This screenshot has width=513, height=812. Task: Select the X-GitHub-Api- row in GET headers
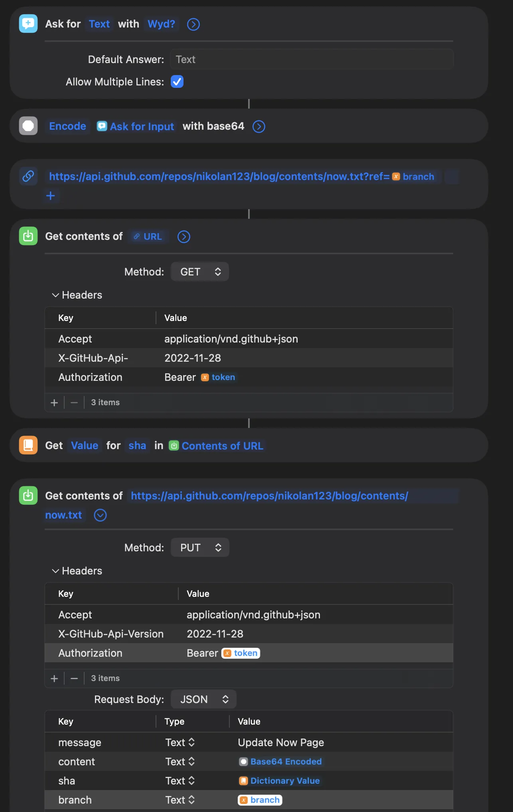[x=249, y=358]
